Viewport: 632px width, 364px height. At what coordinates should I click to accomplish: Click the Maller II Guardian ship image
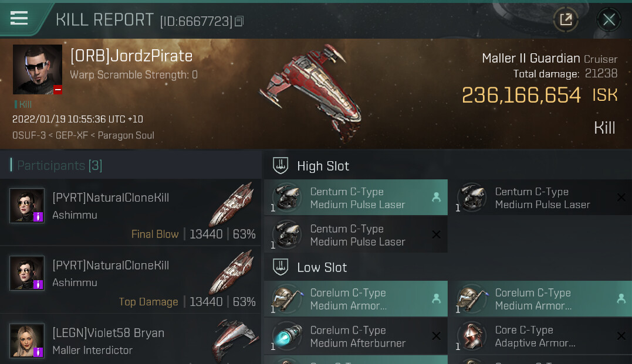[x=311, y=93]
